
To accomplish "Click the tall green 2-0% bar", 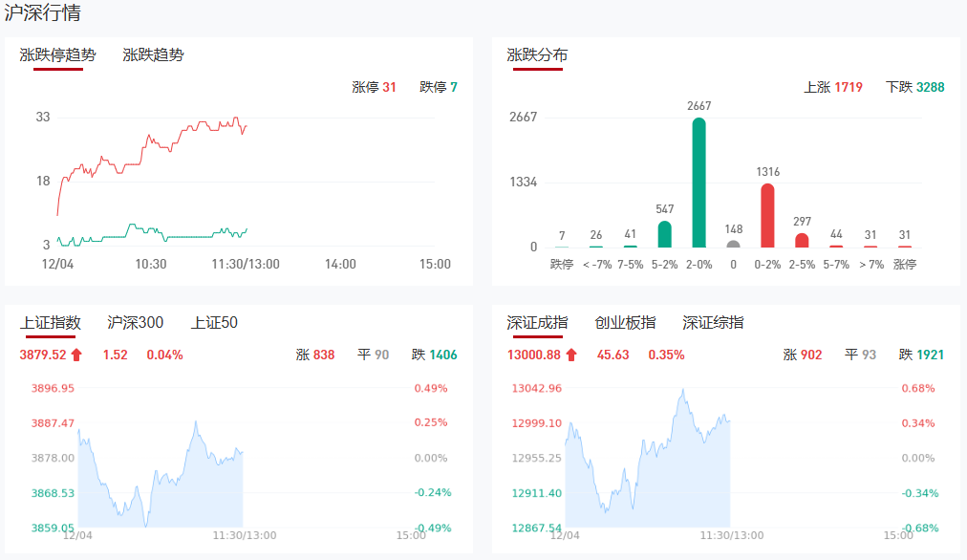I will click(699, 183).
